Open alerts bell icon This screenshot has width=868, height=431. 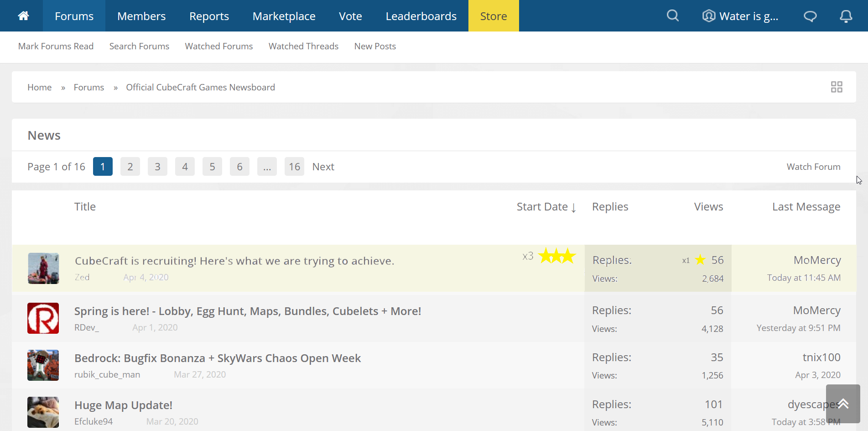tap(846, 16)
